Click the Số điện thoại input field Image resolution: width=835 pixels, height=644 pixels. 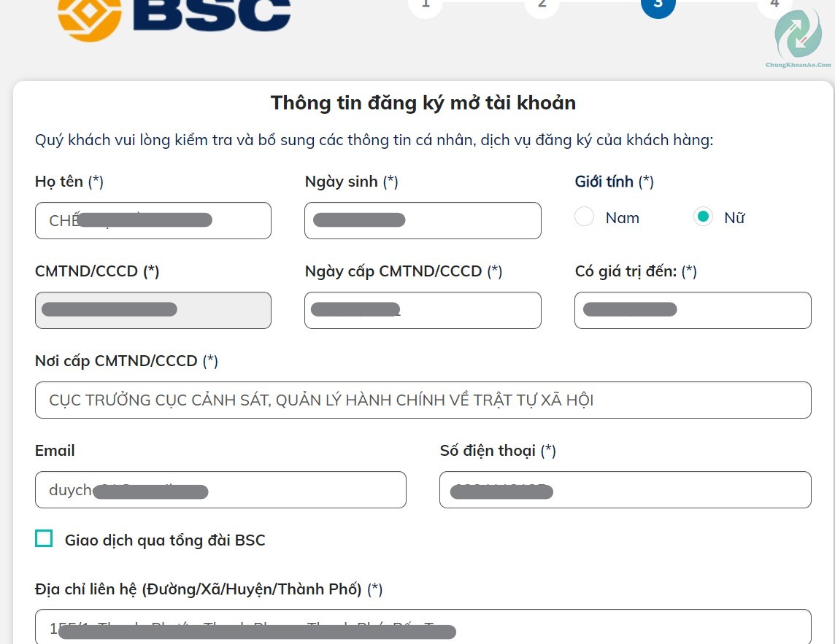click(x=625, y=489)
